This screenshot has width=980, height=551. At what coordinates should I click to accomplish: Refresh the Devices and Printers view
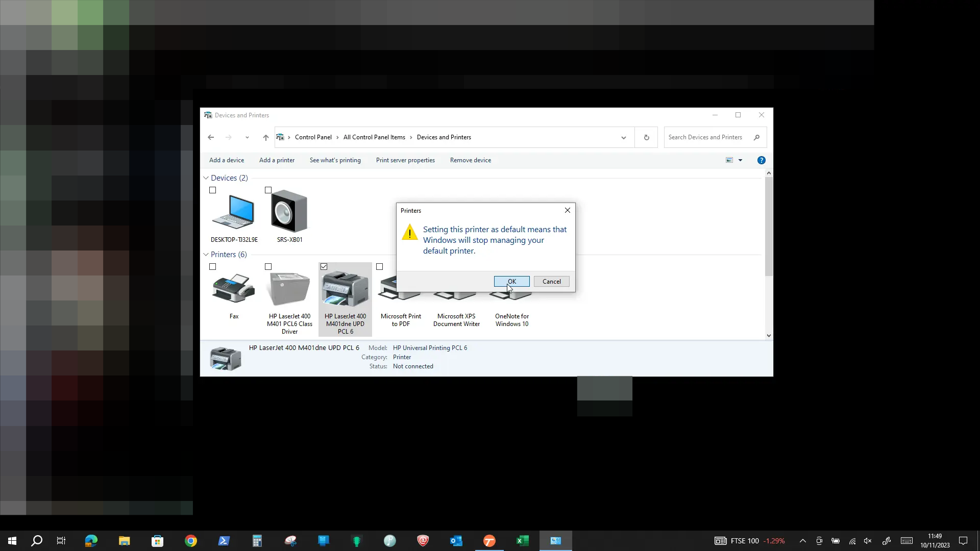[x=646, y=137]
